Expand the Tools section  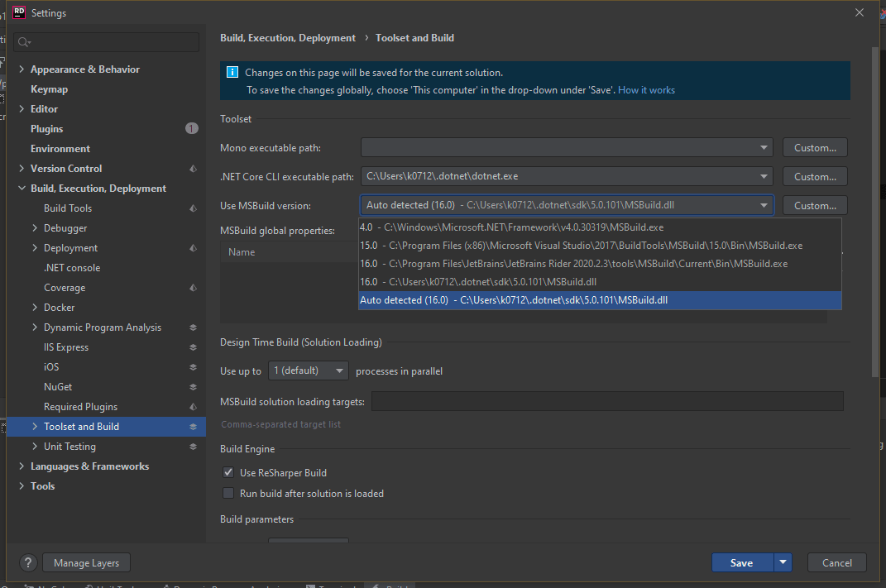[22, 485]
